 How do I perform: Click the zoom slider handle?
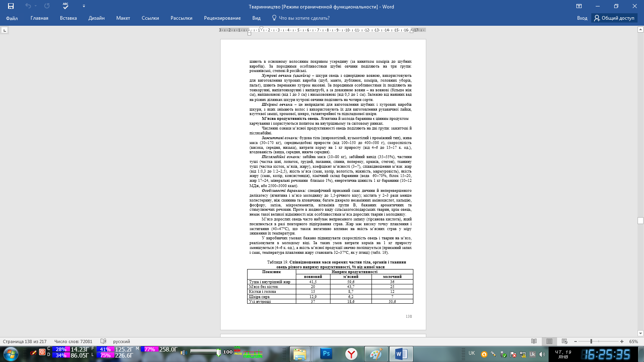(591, 341)
